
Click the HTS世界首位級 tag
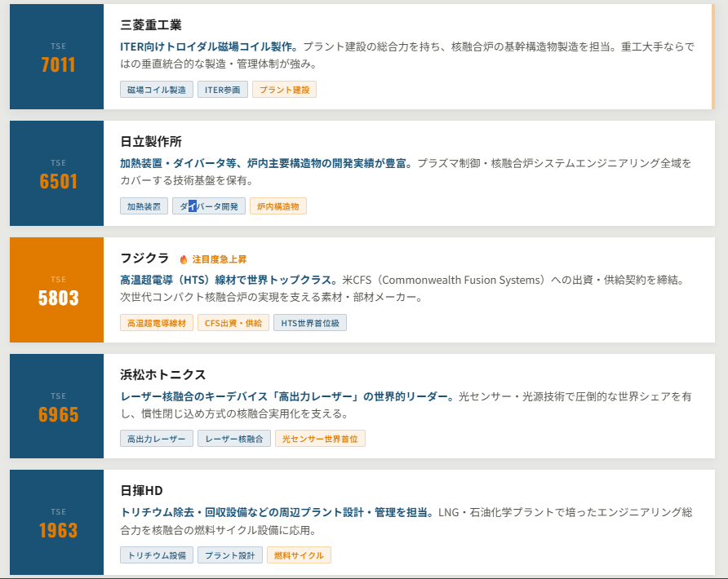[x=310, y=323]
